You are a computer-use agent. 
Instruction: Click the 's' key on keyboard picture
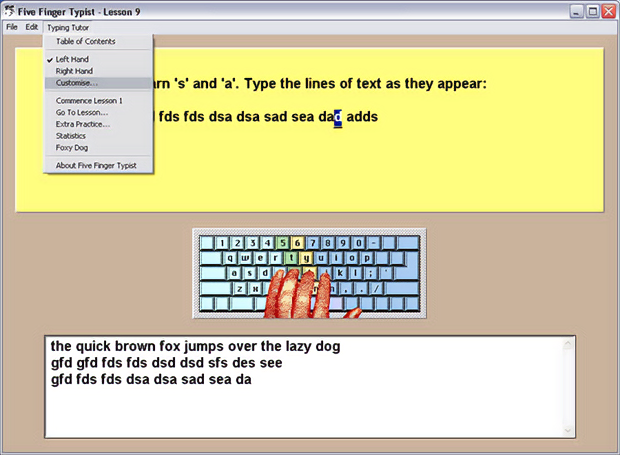point(250,273)
